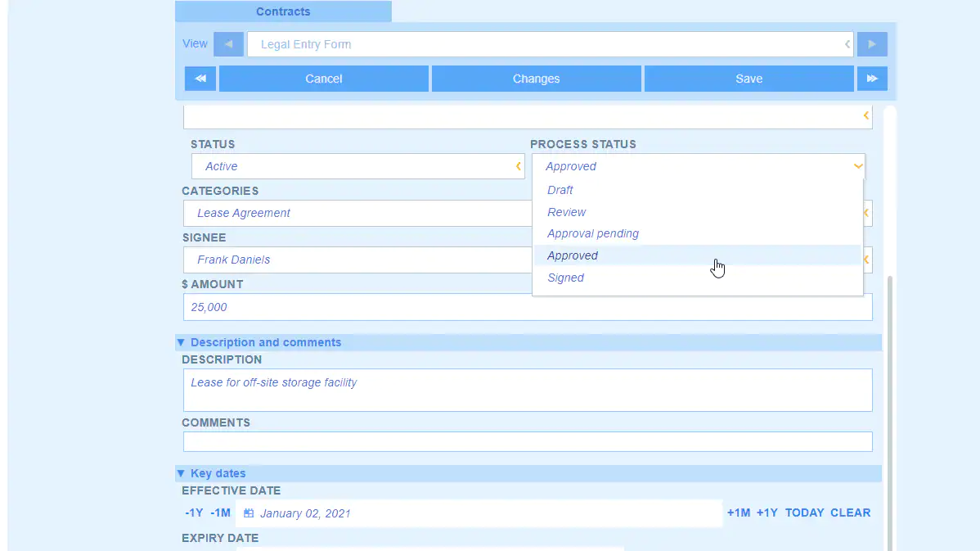Set effective date to TODAY
This screenshot has width=980, height=551.
click(x=804, y=513)
